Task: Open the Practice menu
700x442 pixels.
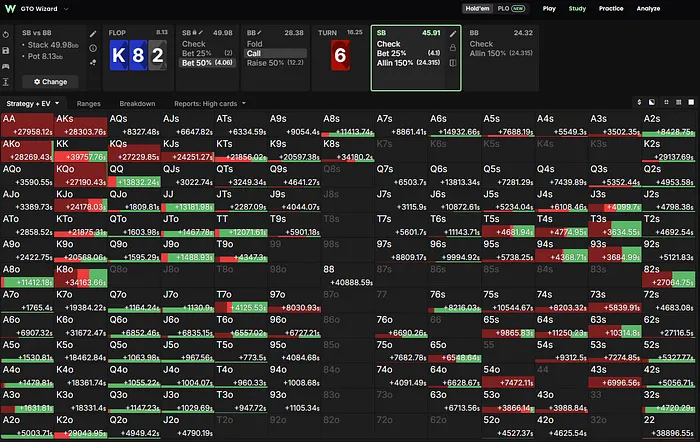Action: point(611,8)
